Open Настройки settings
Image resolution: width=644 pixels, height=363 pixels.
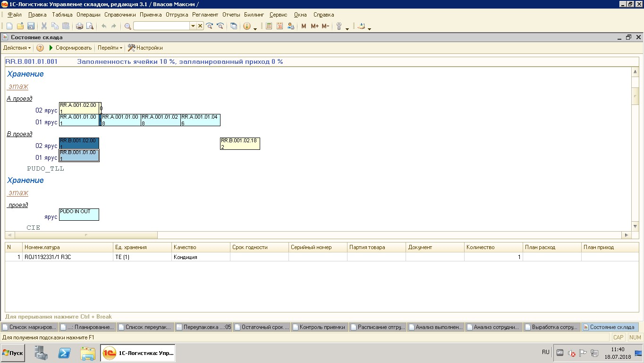pos(145,48)
